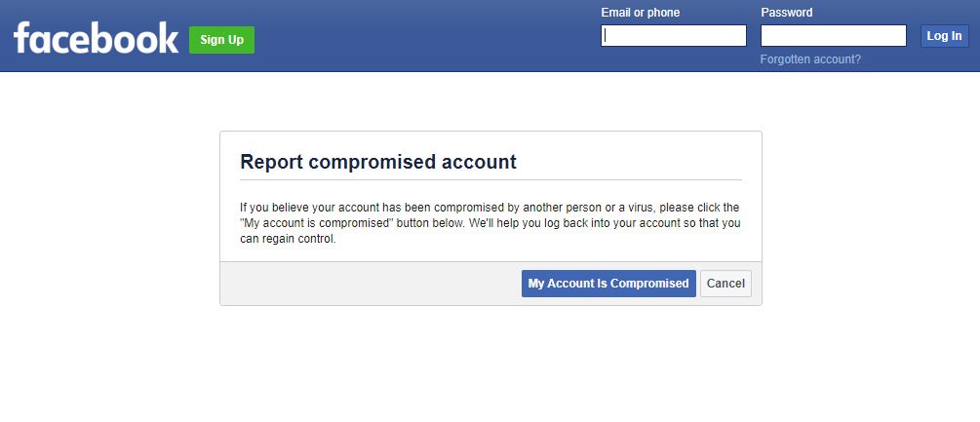980x422 pixels.
Task: Click the Log In button
Action: (x=944, y=36)
